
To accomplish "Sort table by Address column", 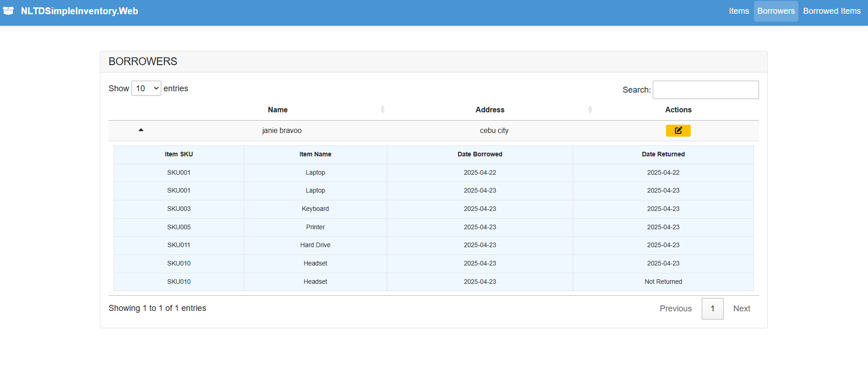I will [x=490, y=110].
